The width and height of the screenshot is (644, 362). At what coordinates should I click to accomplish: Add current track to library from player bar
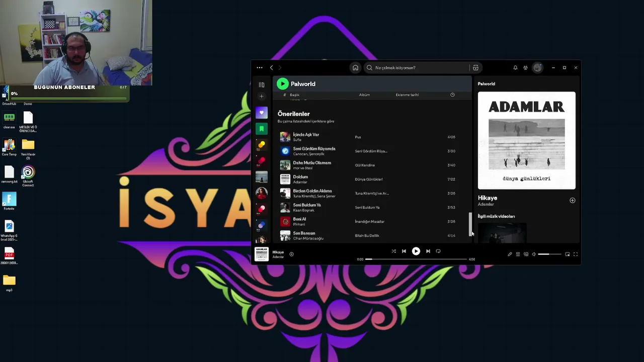coord(291,254)
